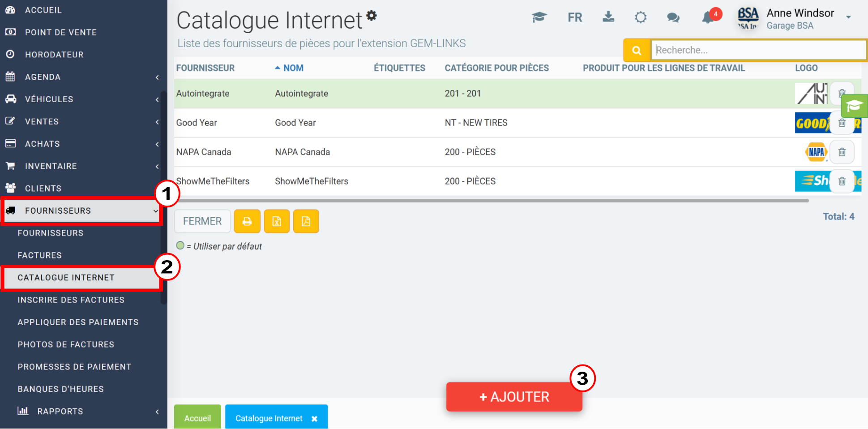Click the FERMER button
The image size is (868, 429).
pos(202,221)
